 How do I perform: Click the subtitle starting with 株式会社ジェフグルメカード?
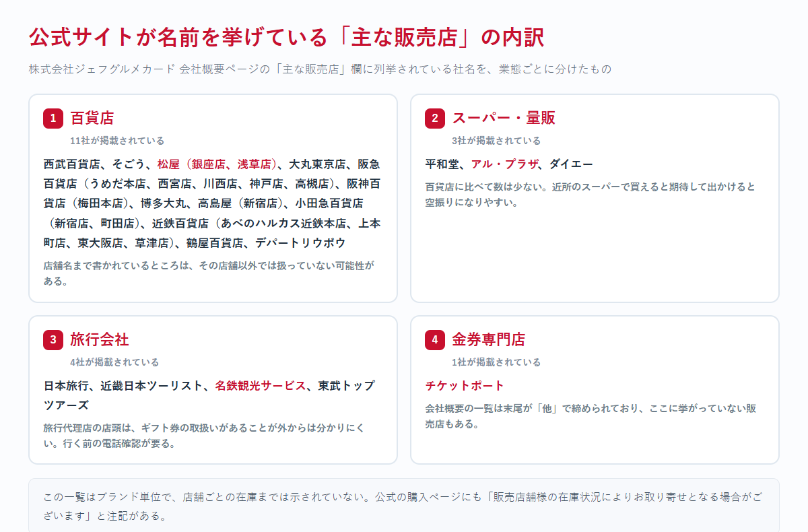[320, 69]
